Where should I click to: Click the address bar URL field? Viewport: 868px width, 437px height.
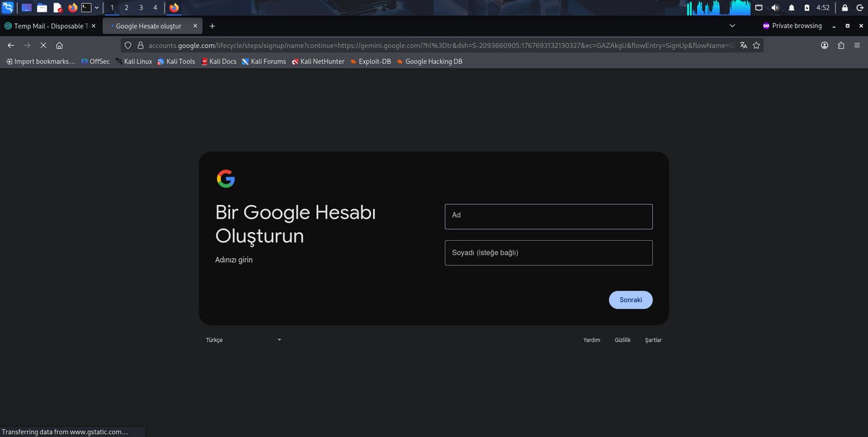(441, 45)
